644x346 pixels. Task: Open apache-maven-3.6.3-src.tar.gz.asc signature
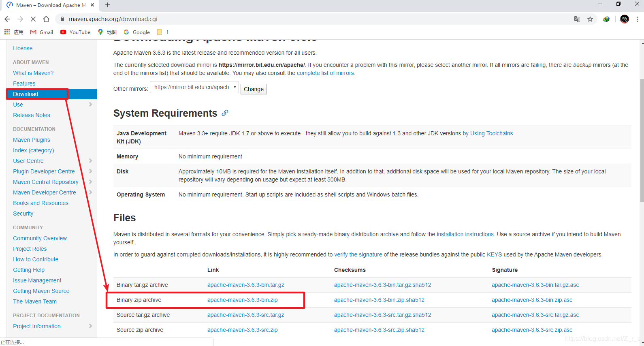point(535,315)
